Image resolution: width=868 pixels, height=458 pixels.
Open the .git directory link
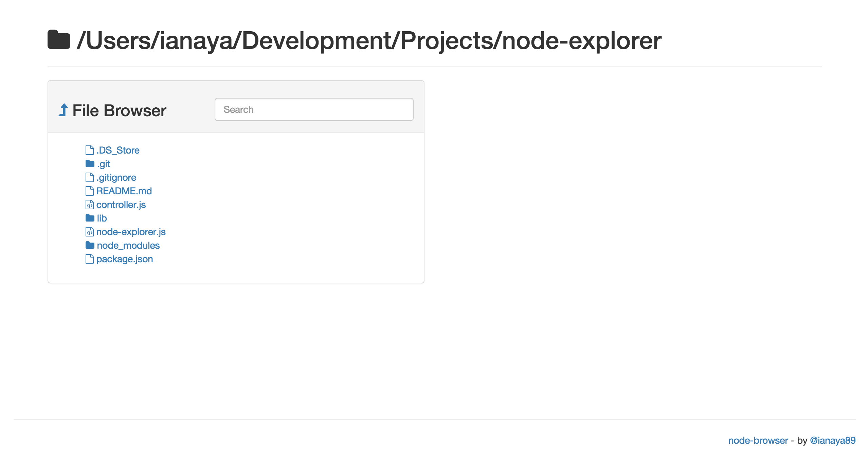[x=104, y=164]
